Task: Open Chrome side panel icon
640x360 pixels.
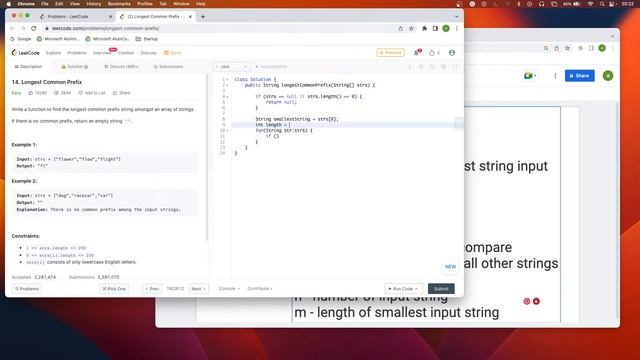Action: pyautogui.click(x=436, y=29)
